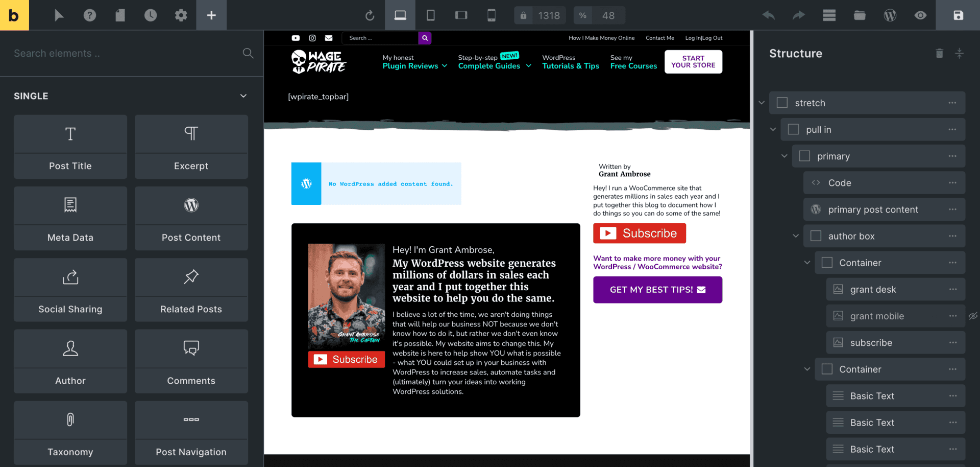Image resolution: width=980 pixels, height=467 pixels.
Task: Add the Author element
Action: [70, 361]
